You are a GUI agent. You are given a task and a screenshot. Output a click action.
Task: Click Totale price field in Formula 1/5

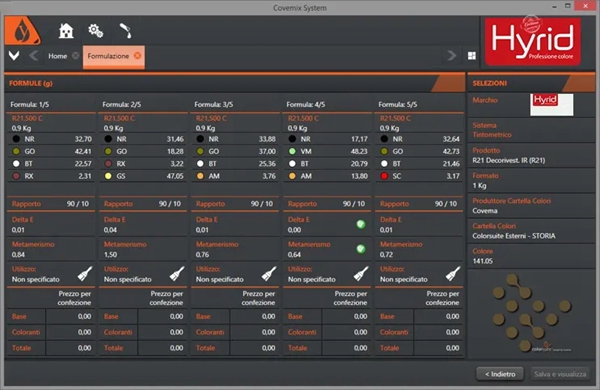pyautogui.click(x=70, y=348)
